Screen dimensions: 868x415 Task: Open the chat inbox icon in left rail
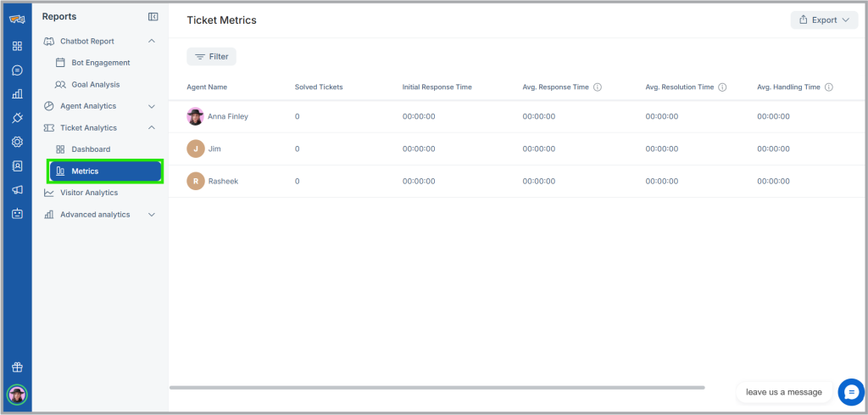point(17,70)
